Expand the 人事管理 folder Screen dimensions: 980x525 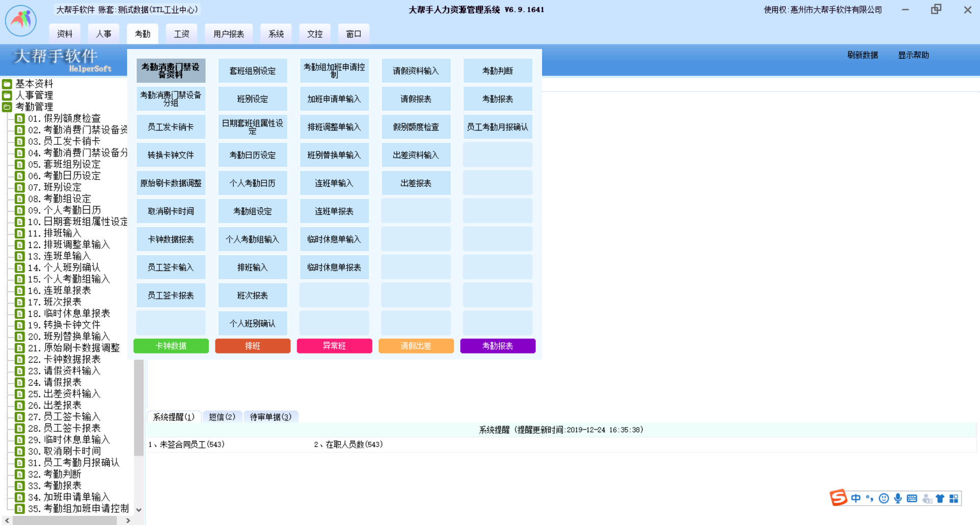pos(7,95)
